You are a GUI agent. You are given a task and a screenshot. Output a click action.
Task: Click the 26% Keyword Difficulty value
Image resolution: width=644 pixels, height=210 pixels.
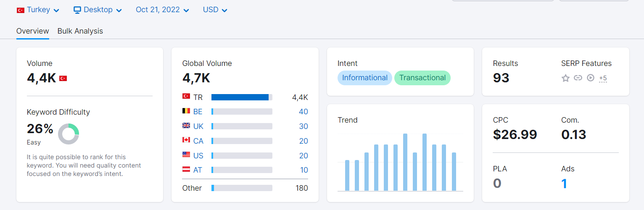[x=40, y=129]
